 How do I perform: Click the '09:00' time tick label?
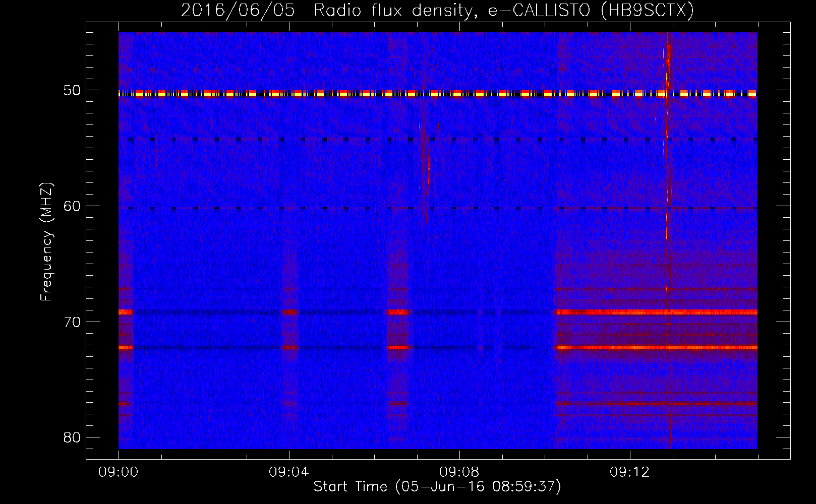pyautogui.click(x=119, y=472)
